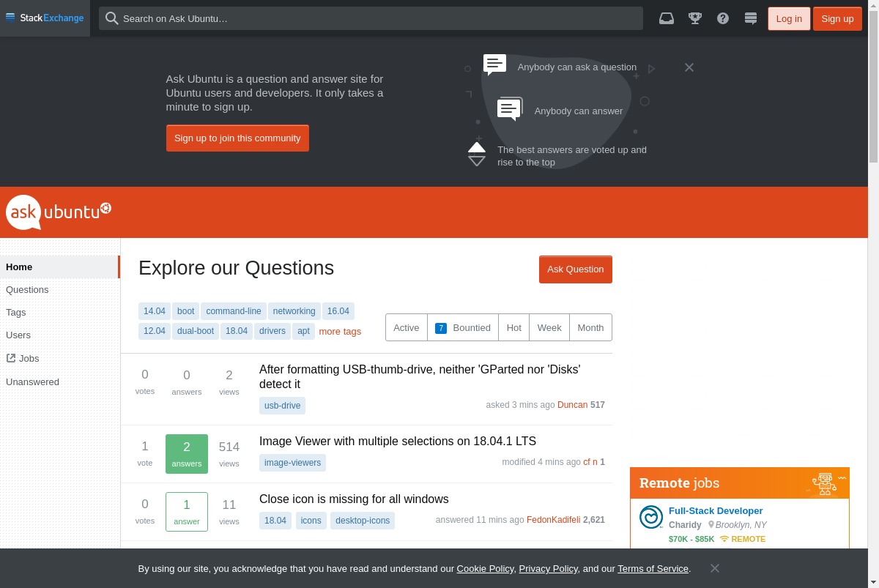
Task: Click the usb-drive tag
Action: tap(282, 406)
